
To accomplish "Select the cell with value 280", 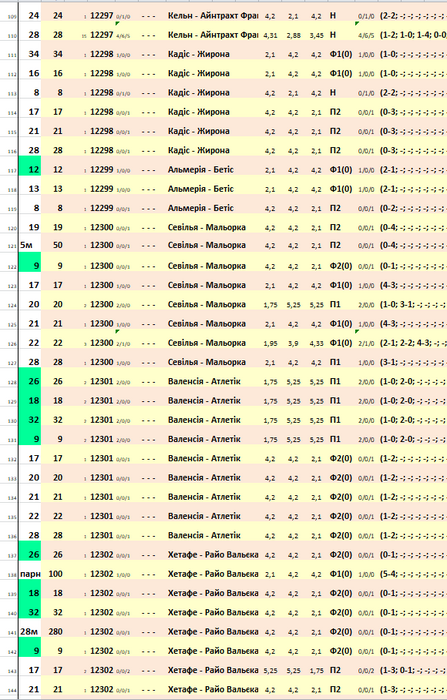I will (56, 631).
